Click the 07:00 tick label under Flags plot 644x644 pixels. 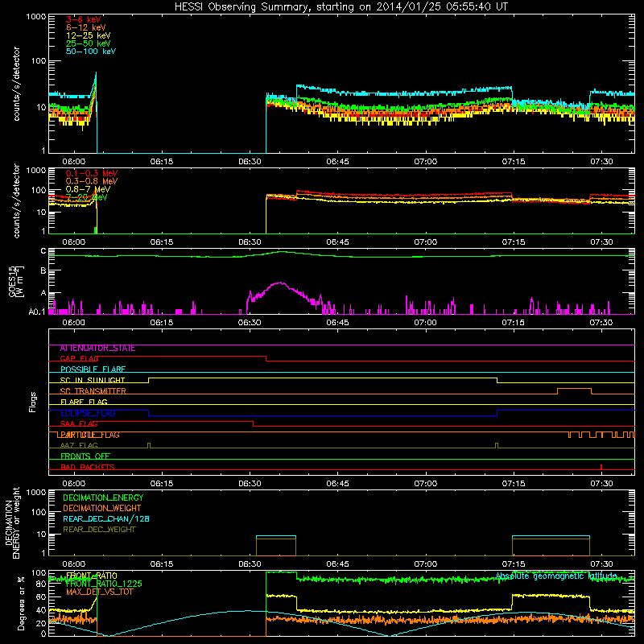coord(426,484)
